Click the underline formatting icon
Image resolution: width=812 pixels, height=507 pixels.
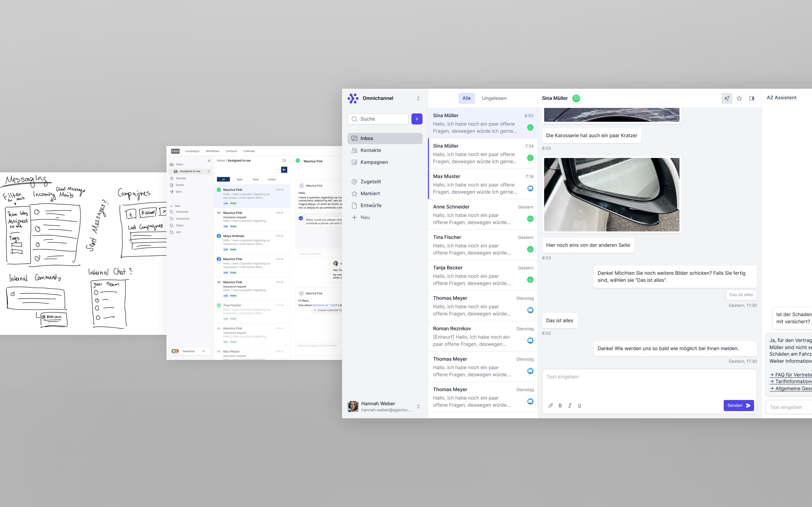click(x=579, y=405)
